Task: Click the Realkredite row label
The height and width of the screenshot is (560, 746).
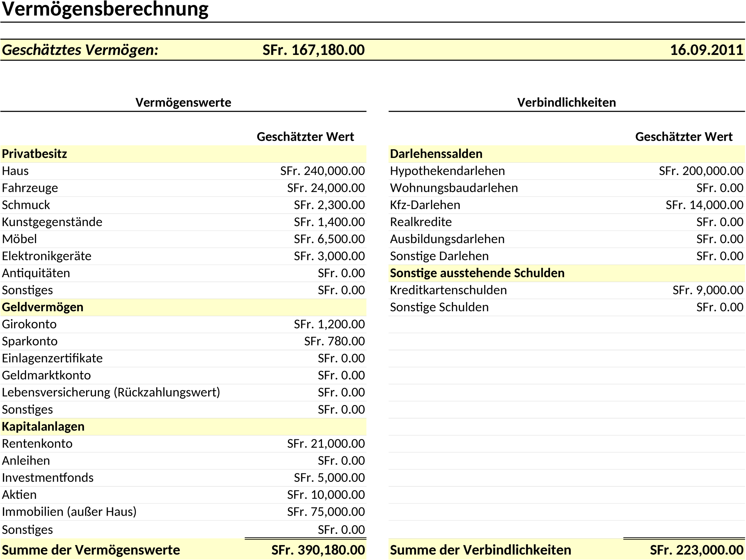Action: click(x=420, y=222)
